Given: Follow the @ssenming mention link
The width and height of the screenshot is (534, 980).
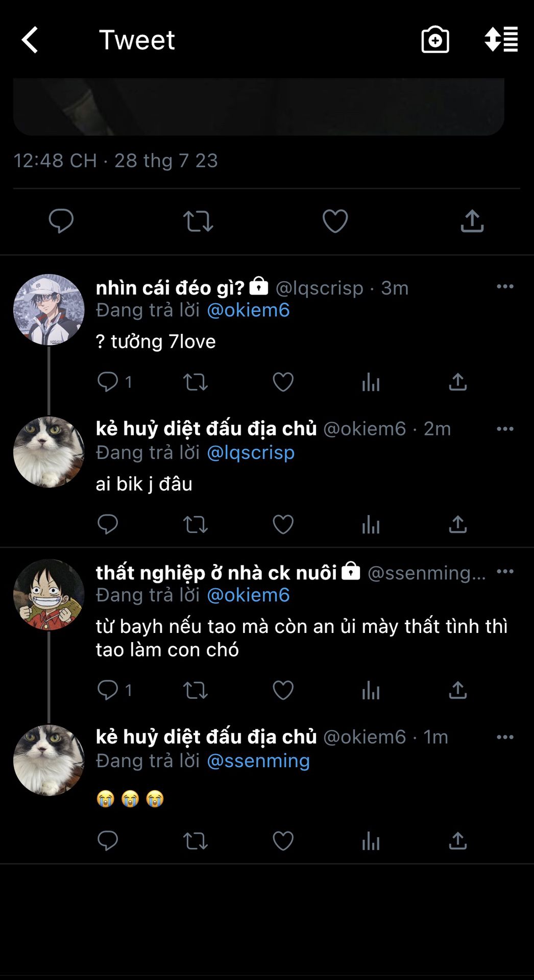Looking at the screenshot, I should point(258,761).
